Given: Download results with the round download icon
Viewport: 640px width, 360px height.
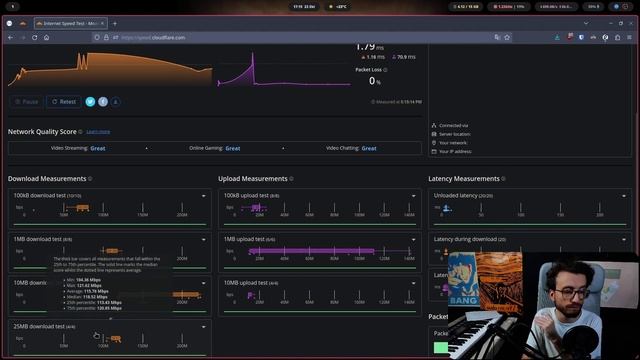Looking at the screenshot, I should click(116, 102).
